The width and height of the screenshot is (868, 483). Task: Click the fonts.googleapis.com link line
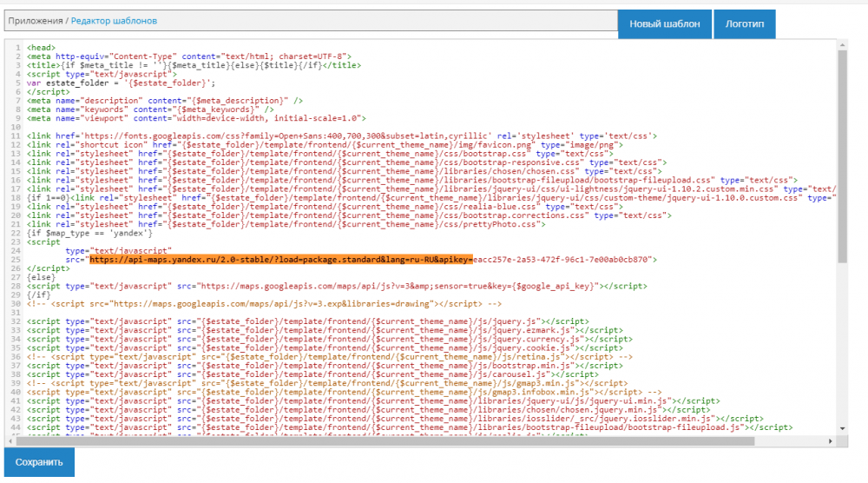click(341, 136)
